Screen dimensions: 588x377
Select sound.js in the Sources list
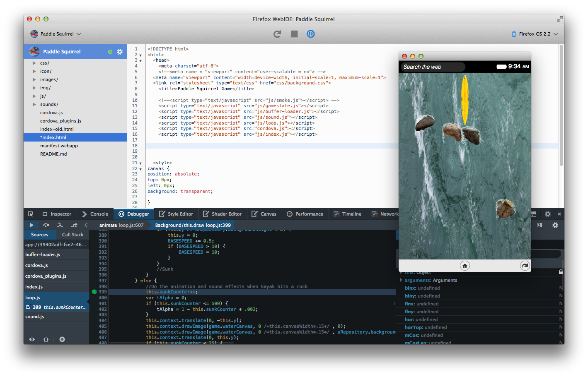34,317
